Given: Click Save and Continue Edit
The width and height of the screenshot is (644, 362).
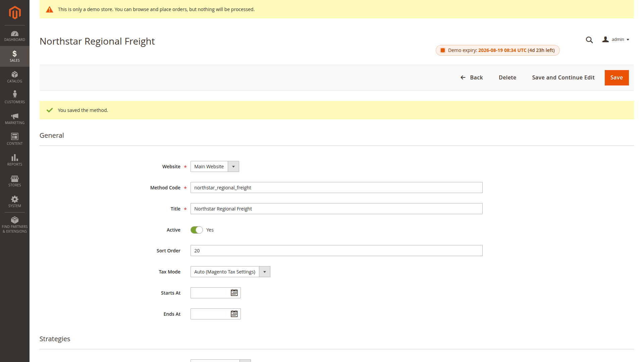Looking at the screenshot, I should [563, 77].
